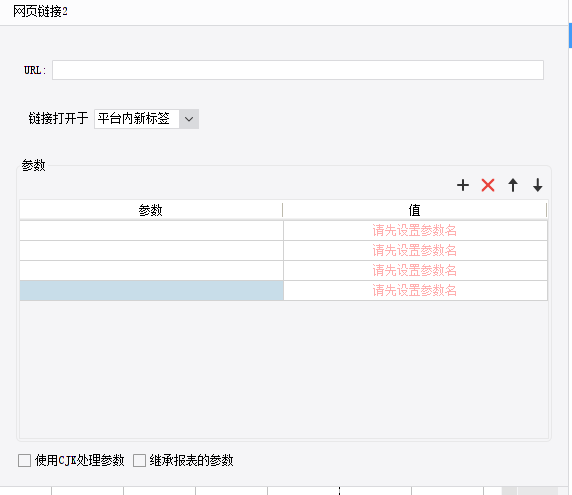Delete the selected parameter using the red X
This screenshot has width=572, height=495.
488,185
